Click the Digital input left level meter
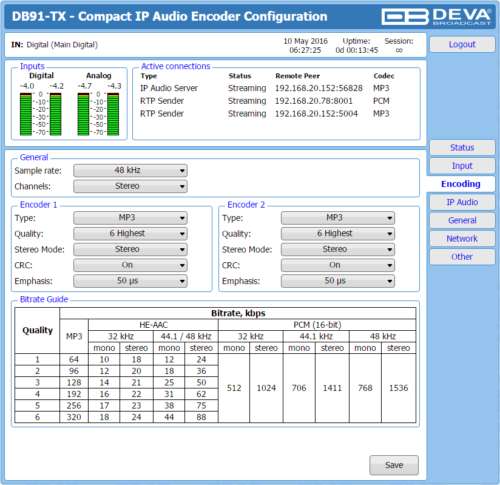500x485 pixels. click(x=26, y=114)
